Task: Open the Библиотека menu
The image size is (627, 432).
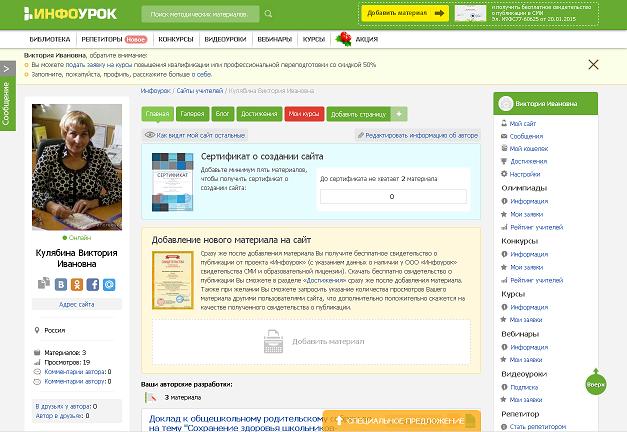Action: 50,39
